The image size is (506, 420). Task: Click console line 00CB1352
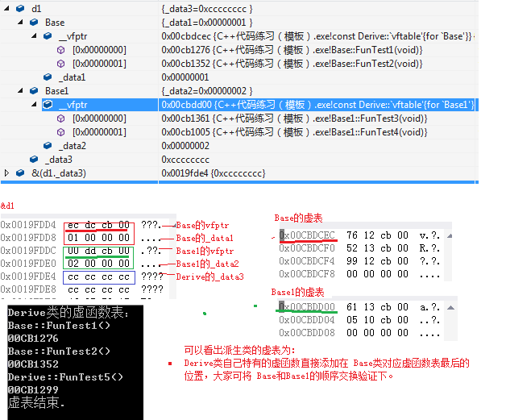tap(33, 364)
